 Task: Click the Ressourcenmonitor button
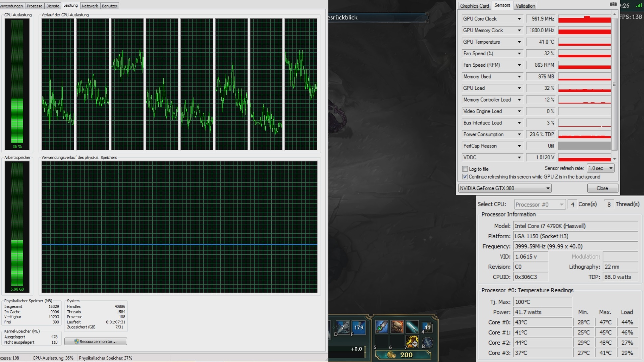96,342
